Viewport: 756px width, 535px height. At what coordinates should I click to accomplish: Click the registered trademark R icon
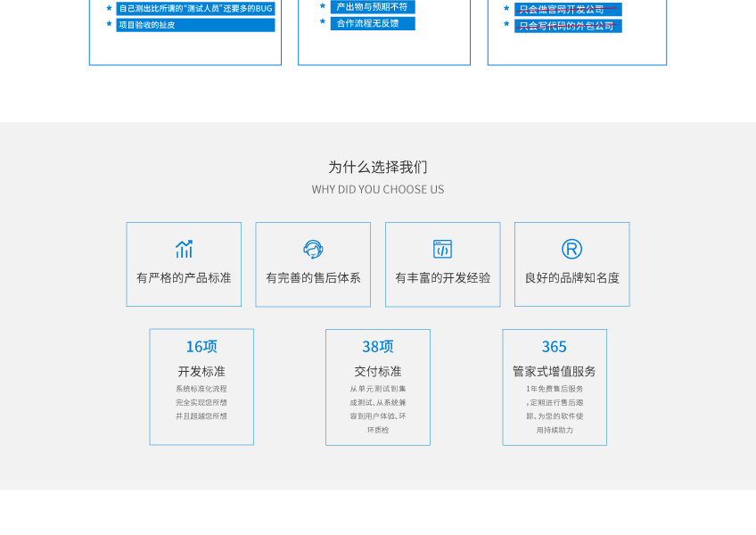click(571, 249)
